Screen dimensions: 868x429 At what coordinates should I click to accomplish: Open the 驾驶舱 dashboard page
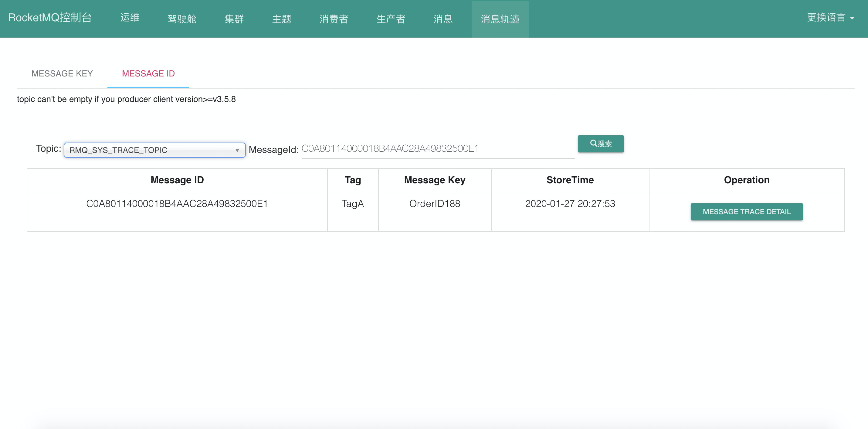tap(182, 19)
